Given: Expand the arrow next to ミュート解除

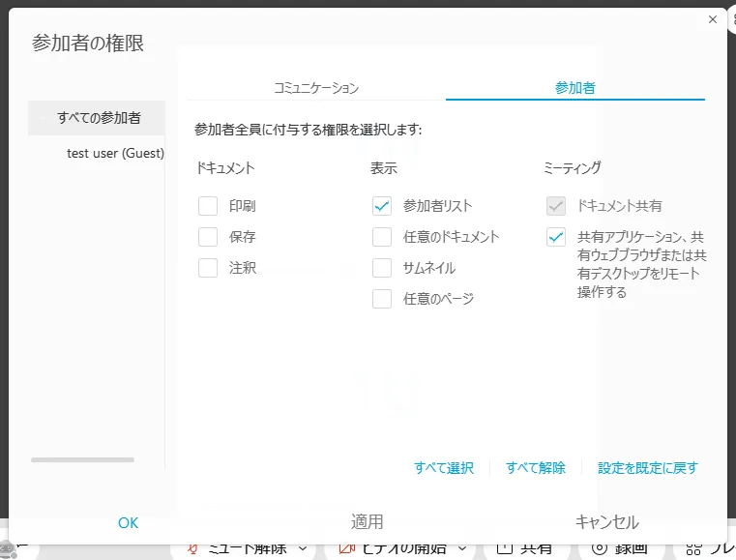Looking at the screenshot, I should coord(302,549).
